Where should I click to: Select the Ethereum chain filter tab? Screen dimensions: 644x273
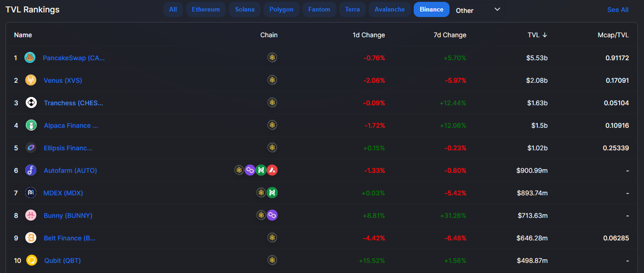pyautogui.click(x=206, y=9)
